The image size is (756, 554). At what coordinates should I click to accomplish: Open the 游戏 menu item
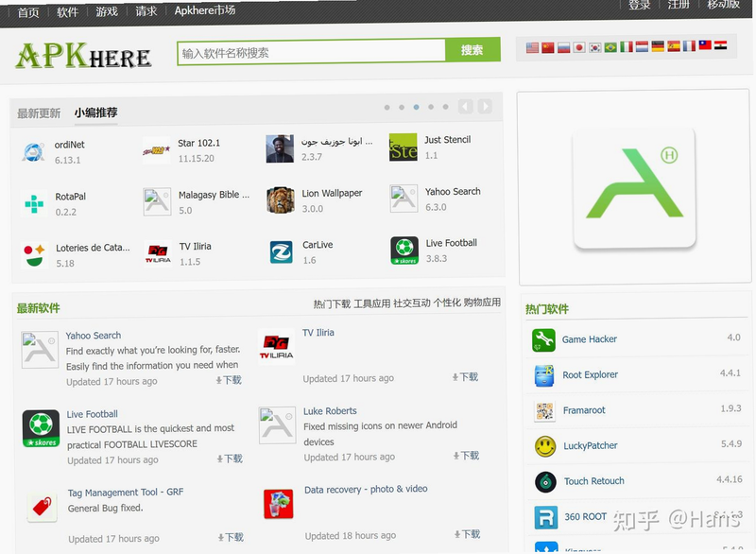click(107, 11)
